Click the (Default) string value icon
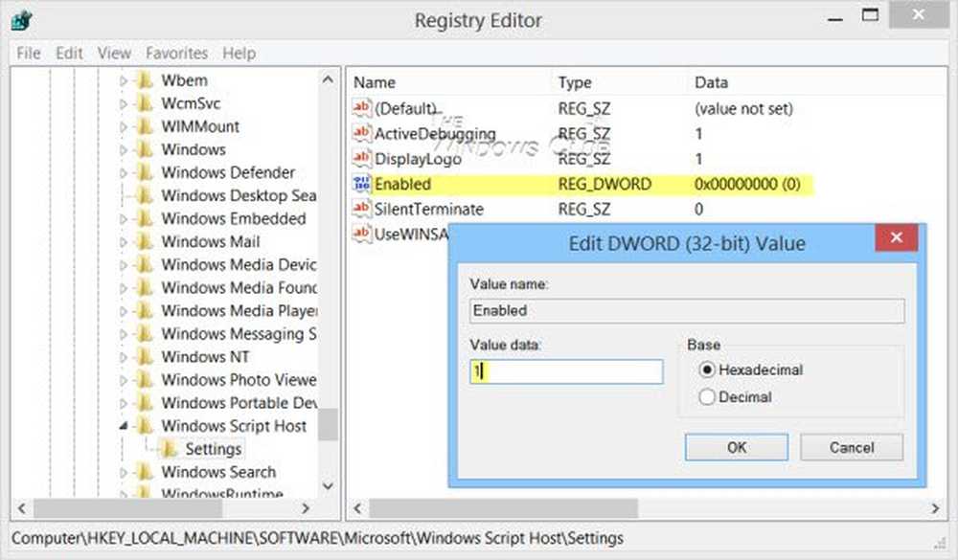Screen dimensions: 958x560 [x=361, y=109]
